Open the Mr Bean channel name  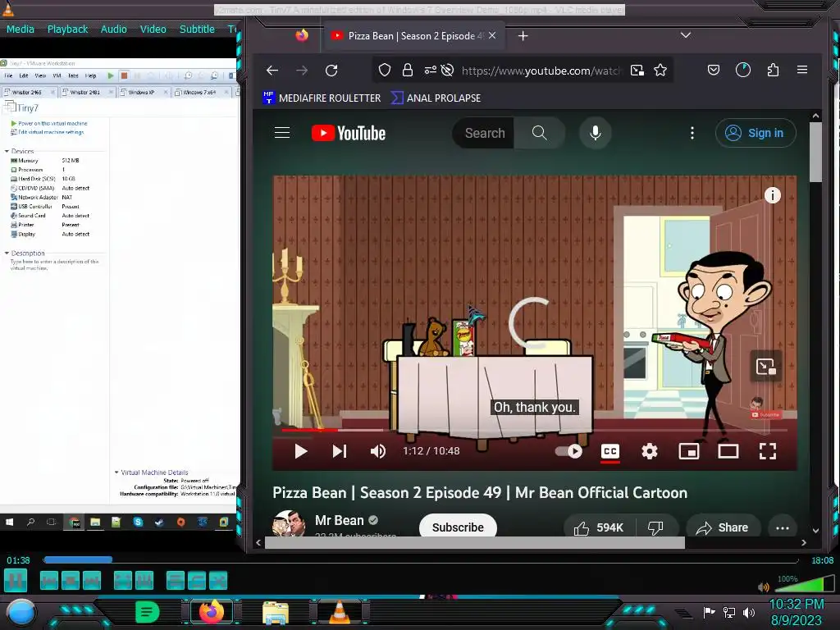pos(339,520)
